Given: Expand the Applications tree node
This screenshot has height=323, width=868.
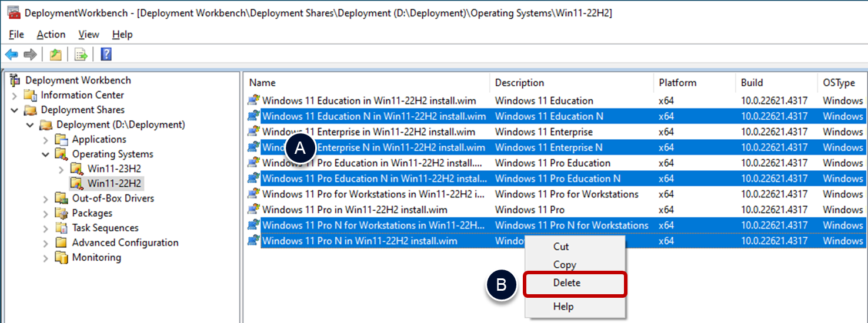Looking at the screenshot, I should pyautogui.click(x=46, y=139).
